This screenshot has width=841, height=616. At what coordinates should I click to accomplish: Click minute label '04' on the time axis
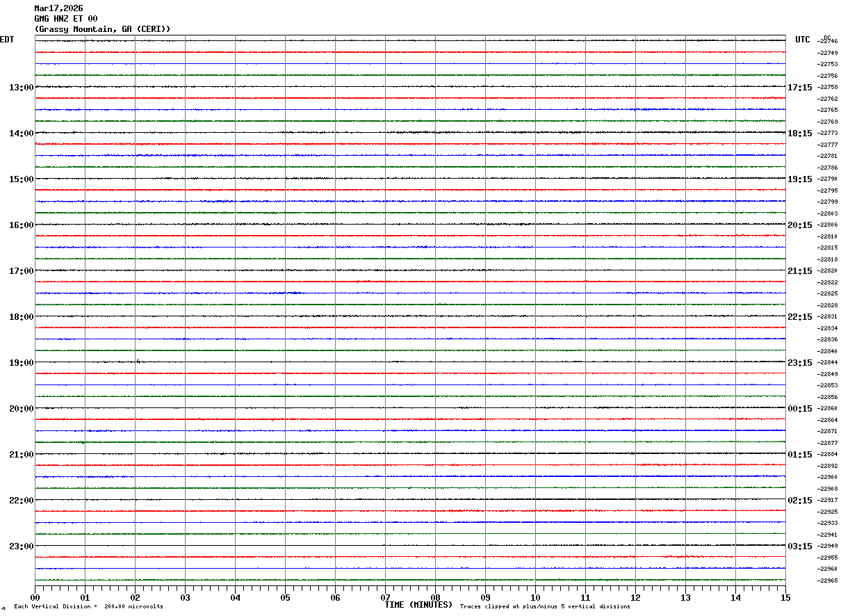[235, 598]
